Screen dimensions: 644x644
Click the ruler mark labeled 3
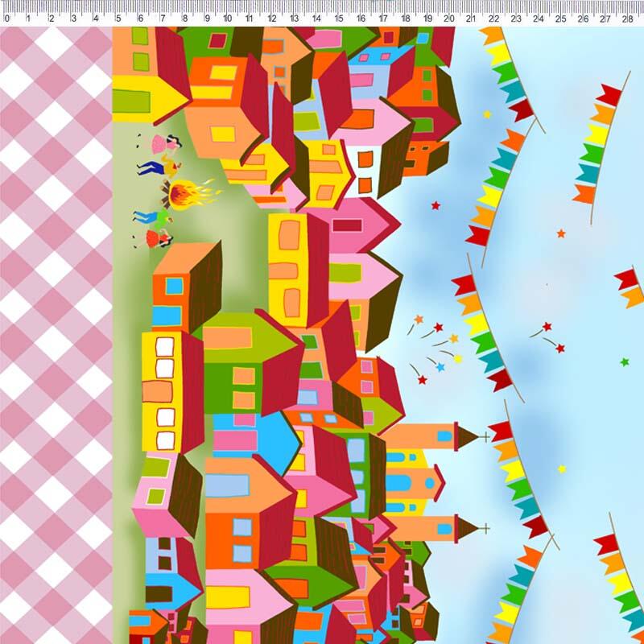(x=73, y=19)
